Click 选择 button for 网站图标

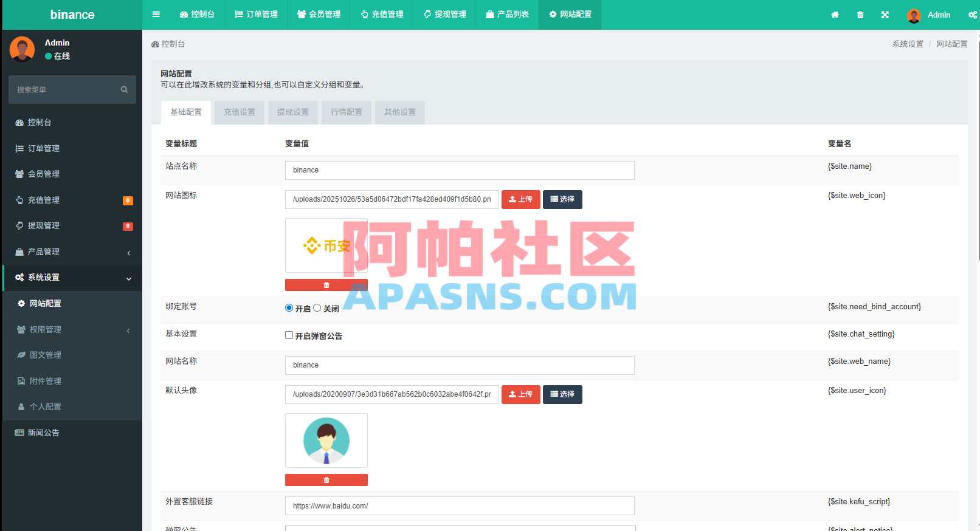[x=562, y=199]
